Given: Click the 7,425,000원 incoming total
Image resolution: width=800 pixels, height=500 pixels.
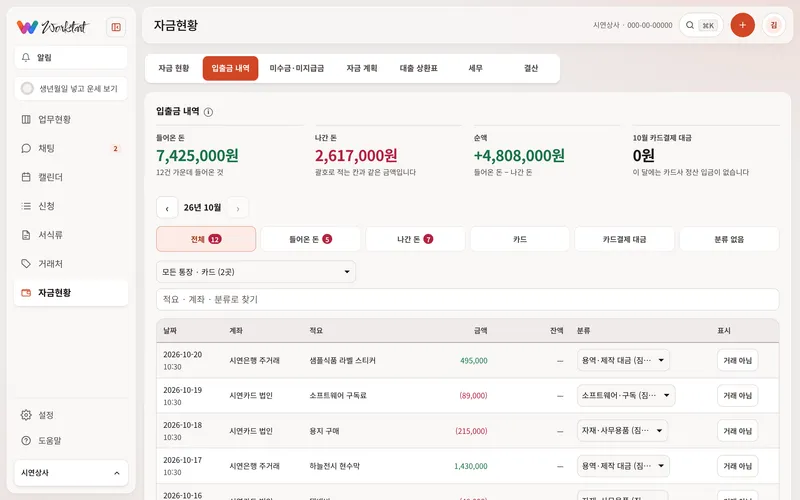Looking at the screenshot, I should [197, 155].
